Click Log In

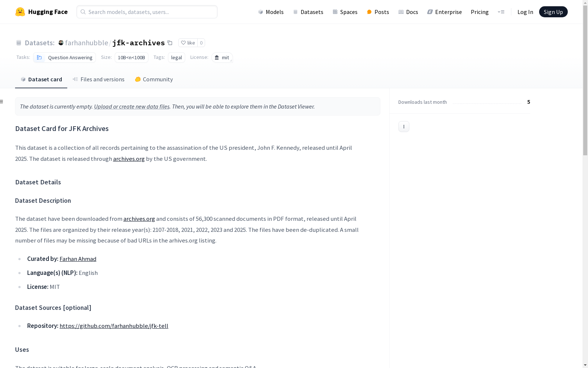(525, 12)
